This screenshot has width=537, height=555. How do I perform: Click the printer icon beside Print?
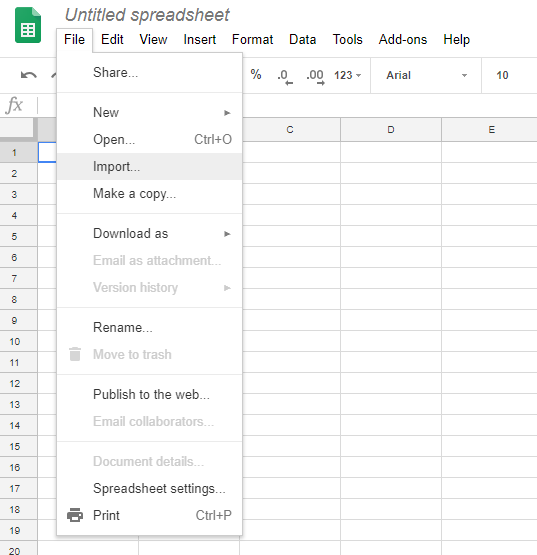75,515
